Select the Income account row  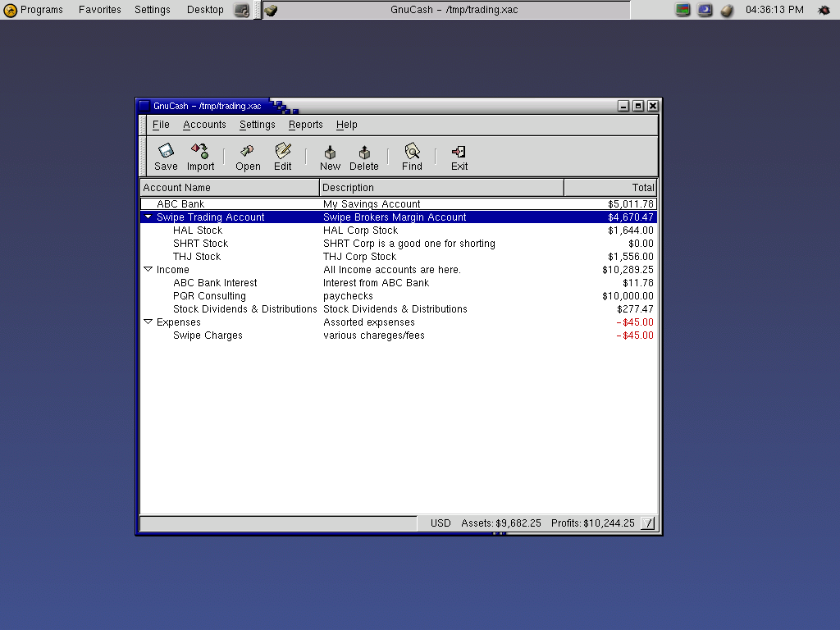point(399,269)
